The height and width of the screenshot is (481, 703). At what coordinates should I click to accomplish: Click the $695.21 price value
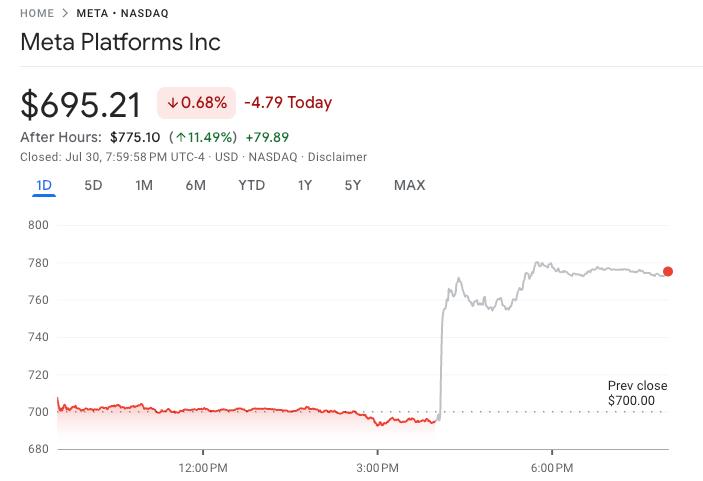pyautogui.click(x=83, y=102)
